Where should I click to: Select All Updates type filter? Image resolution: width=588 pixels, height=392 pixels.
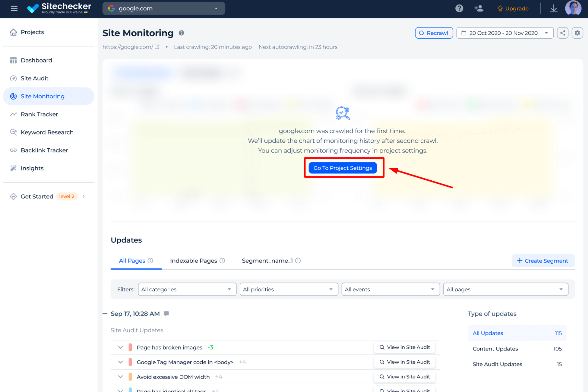click(517, 333)
